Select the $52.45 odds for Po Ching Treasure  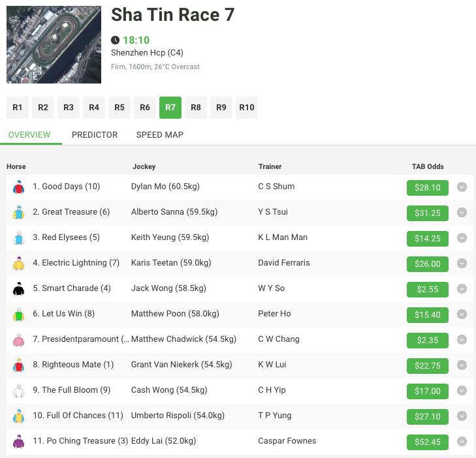pos(427,442)
